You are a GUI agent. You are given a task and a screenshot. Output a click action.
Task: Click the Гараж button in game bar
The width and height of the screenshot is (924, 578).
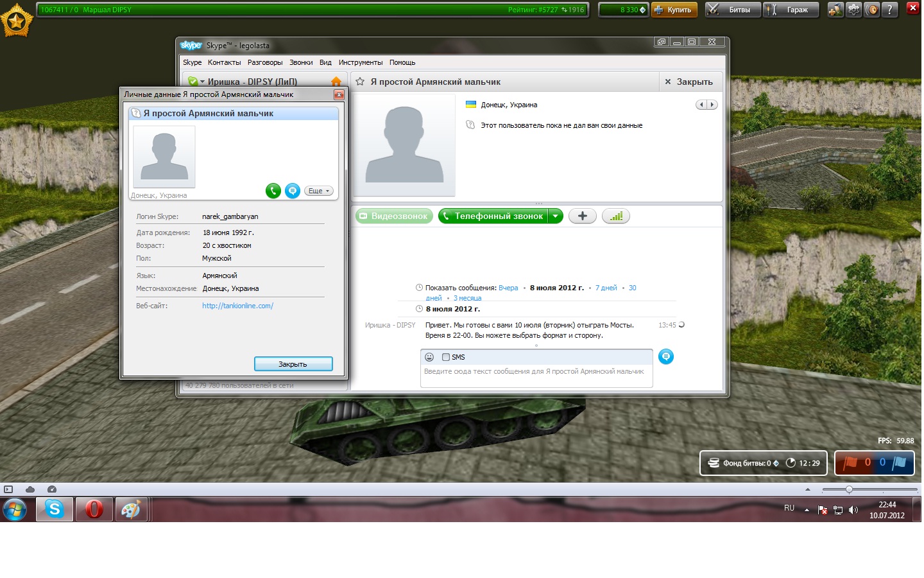click(791, 10)
